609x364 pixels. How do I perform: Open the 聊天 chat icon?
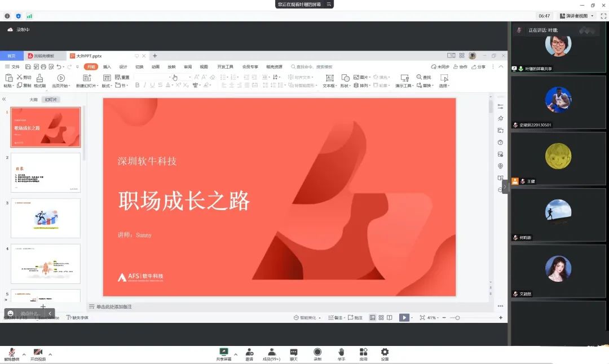click(293, 352)
